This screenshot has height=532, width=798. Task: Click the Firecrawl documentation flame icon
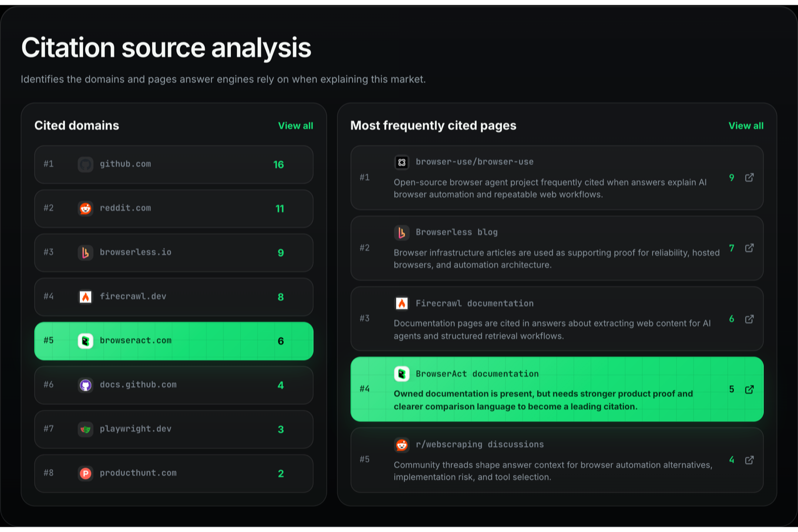pyautogui.click(x=402, y=304)
